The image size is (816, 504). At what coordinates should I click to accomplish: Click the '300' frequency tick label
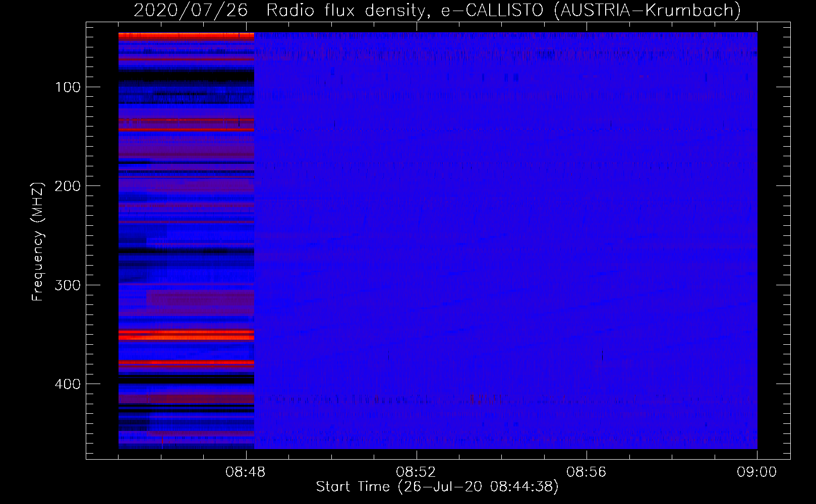point(68,285)
